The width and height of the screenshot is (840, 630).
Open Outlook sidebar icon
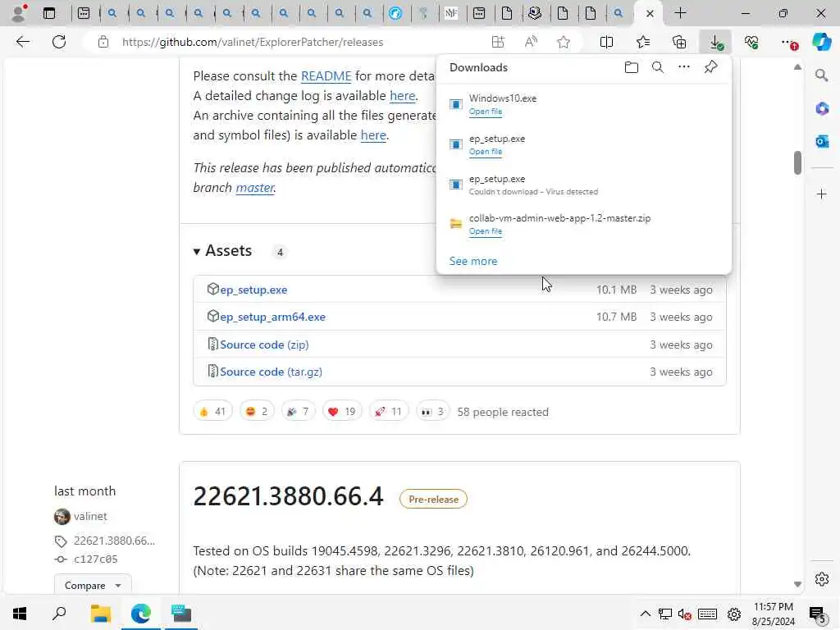pyautogui.click(x=821, y=141)
